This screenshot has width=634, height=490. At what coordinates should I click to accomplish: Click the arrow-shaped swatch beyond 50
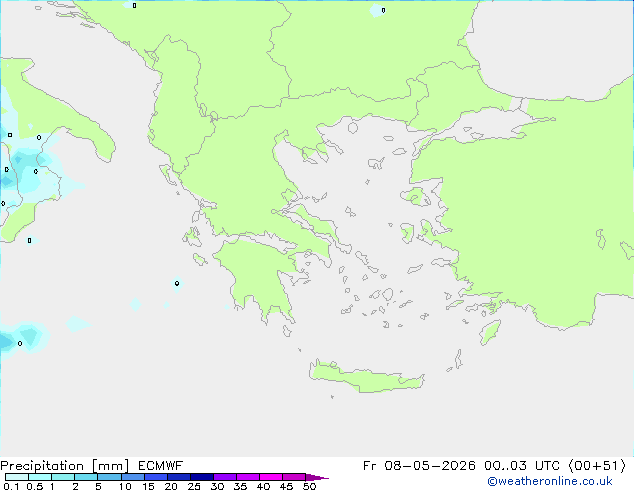click(x=316, y=477)
